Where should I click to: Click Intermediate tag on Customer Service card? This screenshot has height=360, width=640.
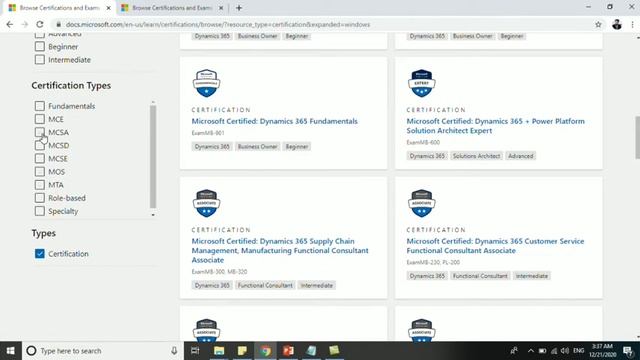(531, 276)
